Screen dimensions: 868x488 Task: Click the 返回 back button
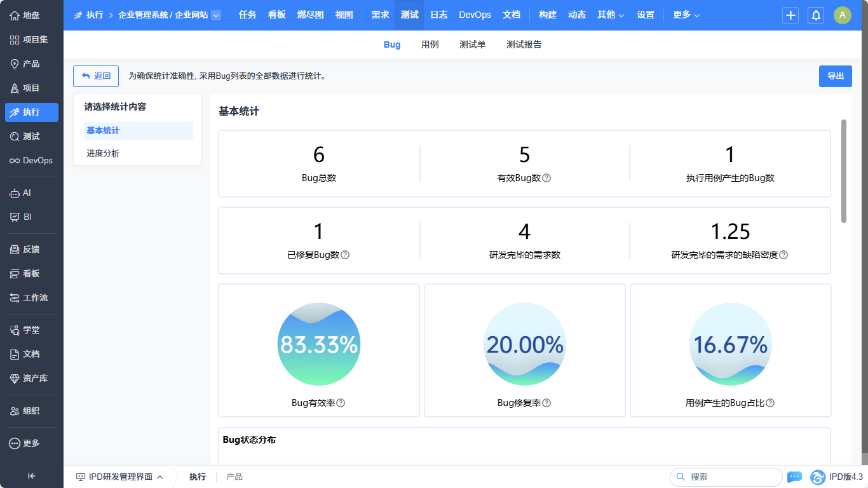(96, 76)
